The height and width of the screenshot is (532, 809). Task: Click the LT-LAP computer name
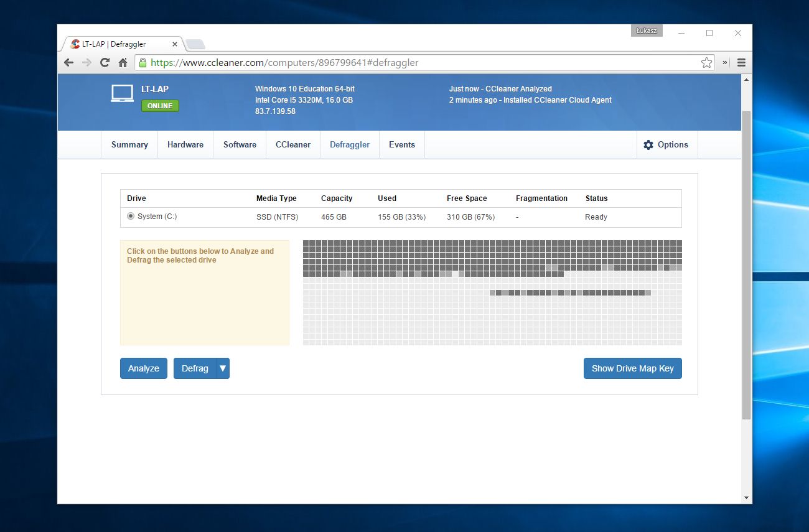(155, 89)
